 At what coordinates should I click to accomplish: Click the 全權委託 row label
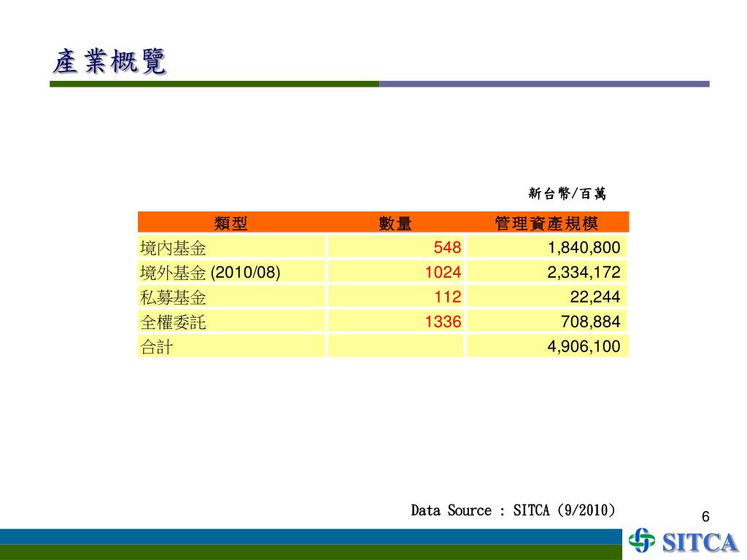pyautogui.click(x=173, y=322)
